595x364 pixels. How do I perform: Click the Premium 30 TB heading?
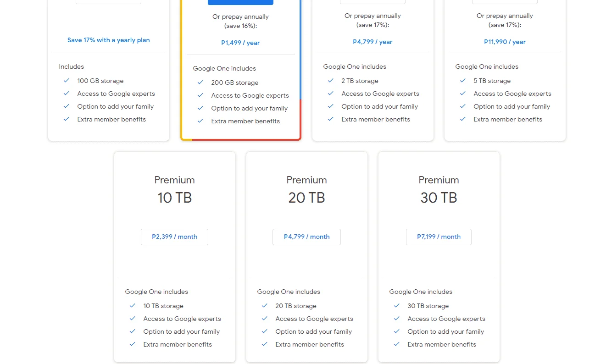[x=439, y=189]
